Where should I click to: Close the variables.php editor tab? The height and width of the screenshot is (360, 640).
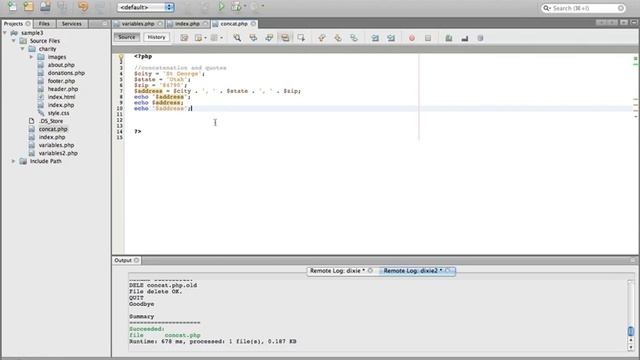tap(160, 24)
